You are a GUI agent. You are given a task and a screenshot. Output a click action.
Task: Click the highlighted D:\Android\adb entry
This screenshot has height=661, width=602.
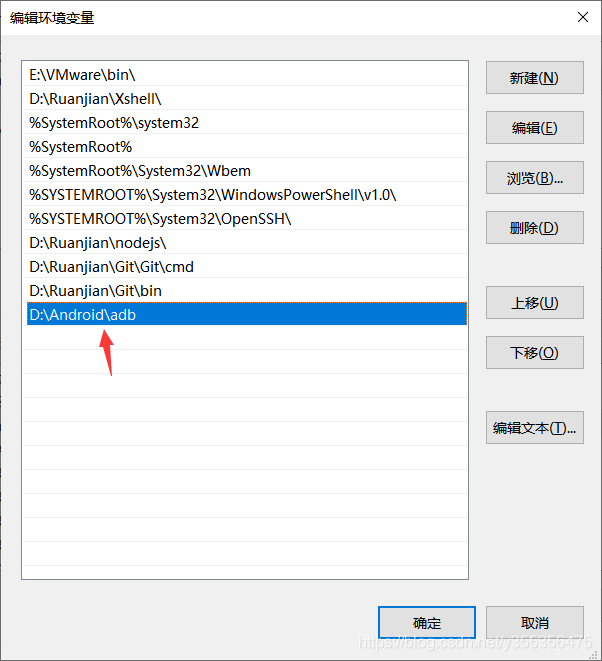[x=246, y=314]
